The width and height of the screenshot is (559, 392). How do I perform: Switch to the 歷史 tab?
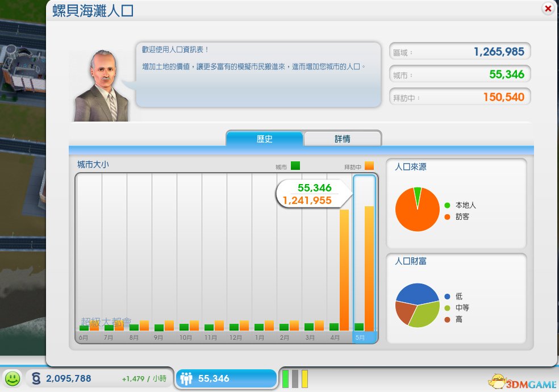pyautogui.click(x=265, y=139)
